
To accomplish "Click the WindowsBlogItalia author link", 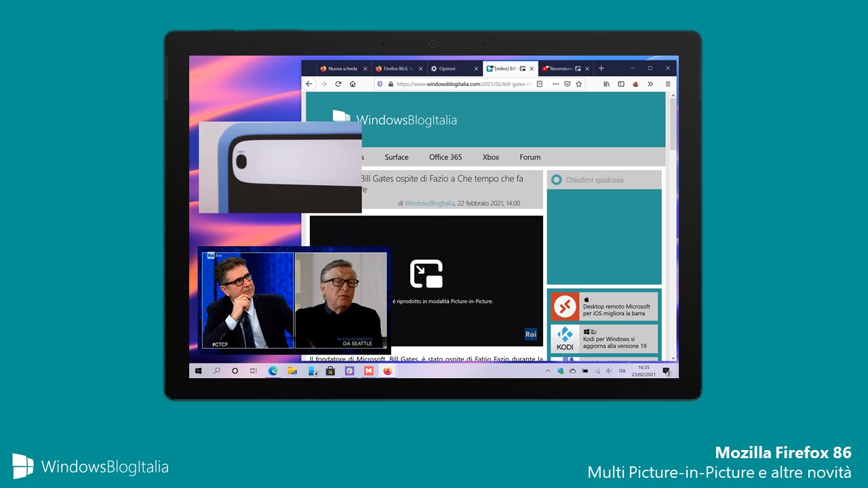I will (430, 203).
